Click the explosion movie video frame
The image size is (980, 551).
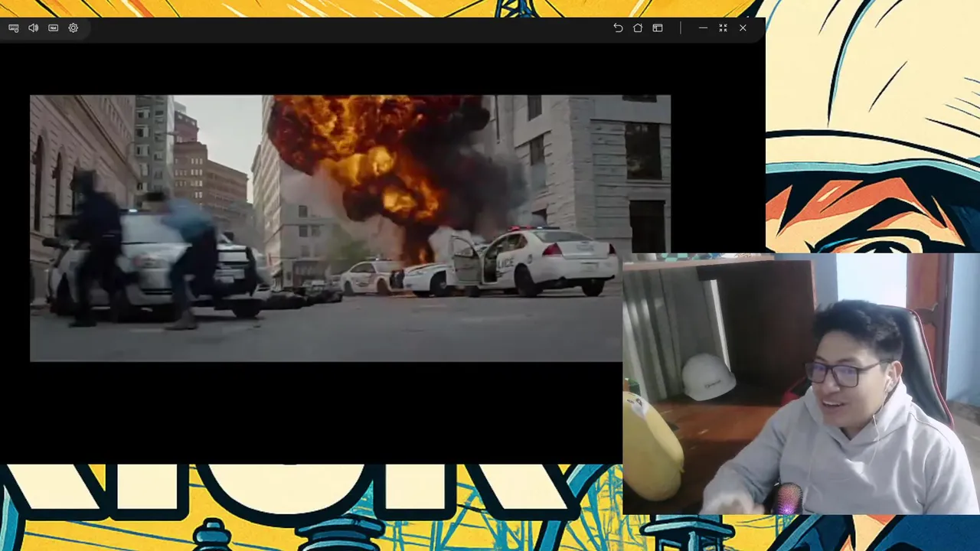click(x=350, y=228)
